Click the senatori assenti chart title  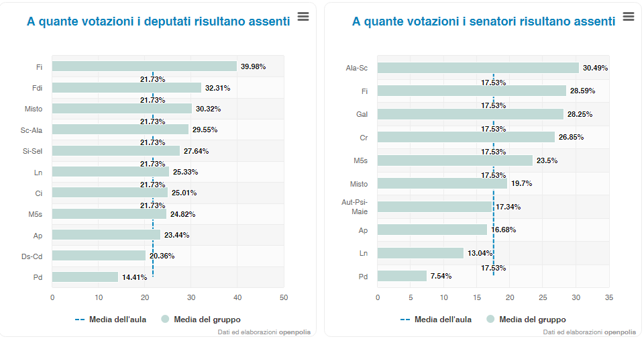click(x=484, y=21)
